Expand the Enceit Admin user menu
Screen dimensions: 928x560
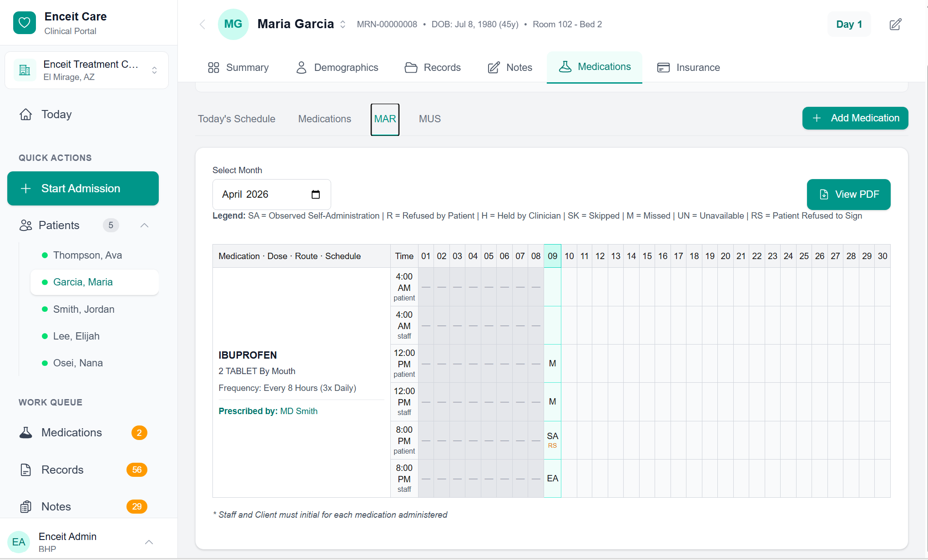[x=149, y=542]
